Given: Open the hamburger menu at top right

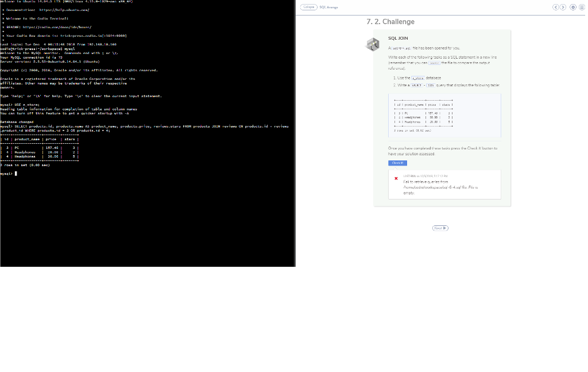Looking at the screenshot, I should (x=582, y=7).
